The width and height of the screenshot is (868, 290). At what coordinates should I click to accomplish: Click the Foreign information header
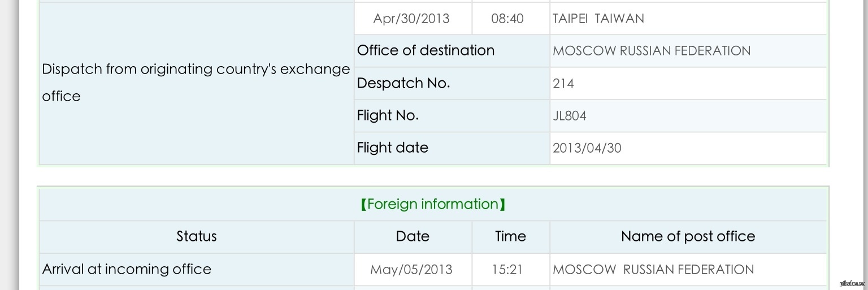click(432, 204)
